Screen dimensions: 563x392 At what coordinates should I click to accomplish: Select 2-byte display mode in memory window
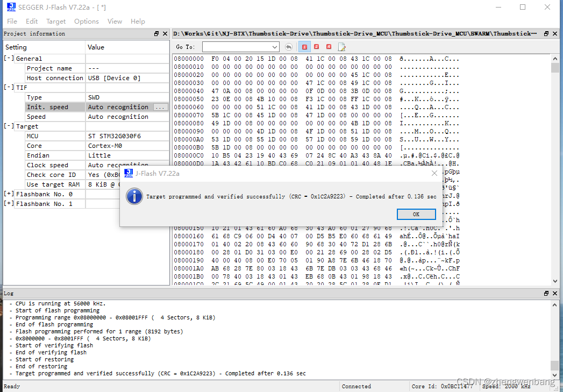pyautogui.click(x=316, y=47)
